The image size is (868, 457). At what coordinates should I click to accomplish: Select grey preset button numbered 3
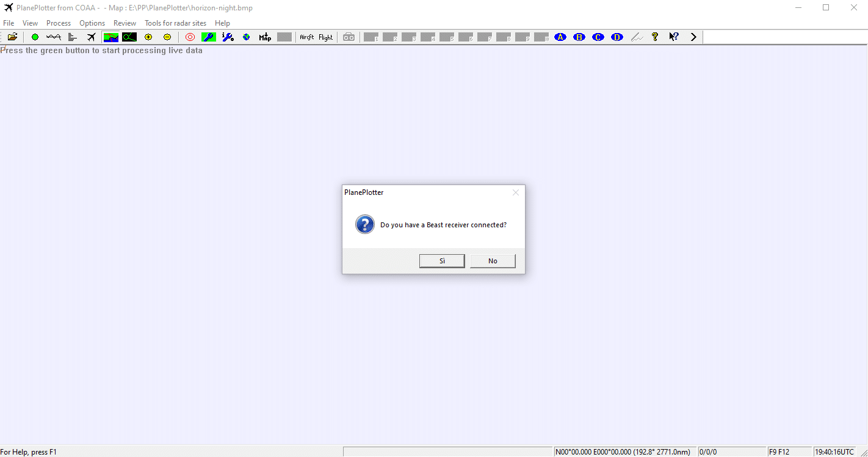tap(409, 37)
